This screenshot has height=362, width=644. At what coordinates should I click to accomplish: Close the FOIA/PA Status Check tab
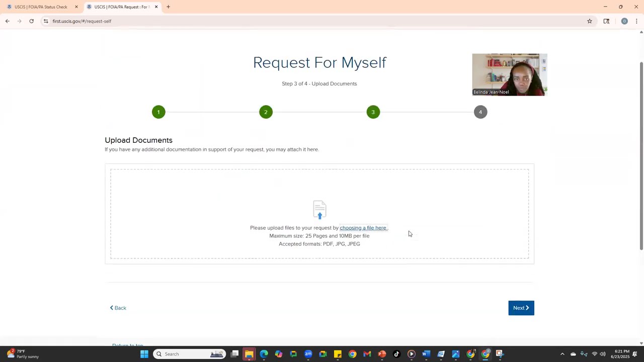(x=76, y=7)
